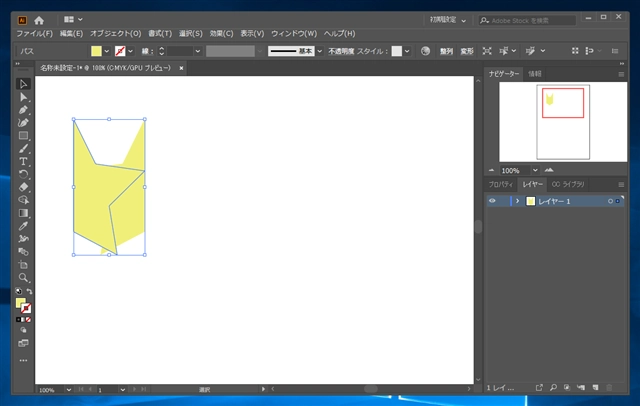Expand レイヤー 1 sublayers arrow
Screen dimensions: 640x406
tap(518, 201)
